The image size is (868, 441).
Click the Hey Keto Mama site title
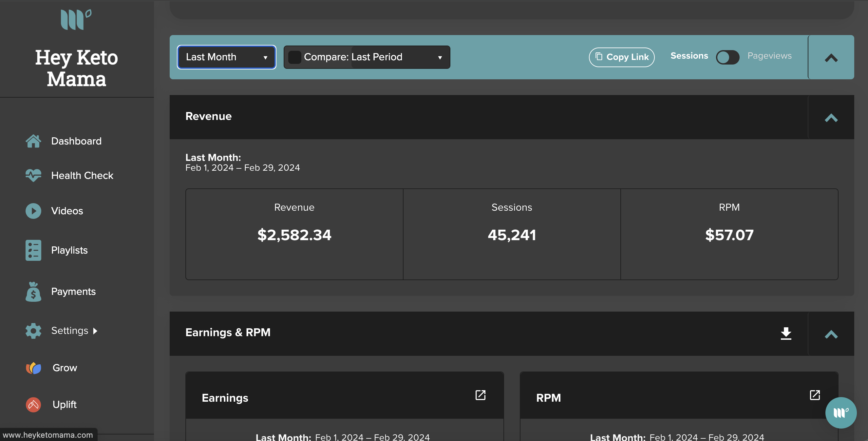click(77, 68)
